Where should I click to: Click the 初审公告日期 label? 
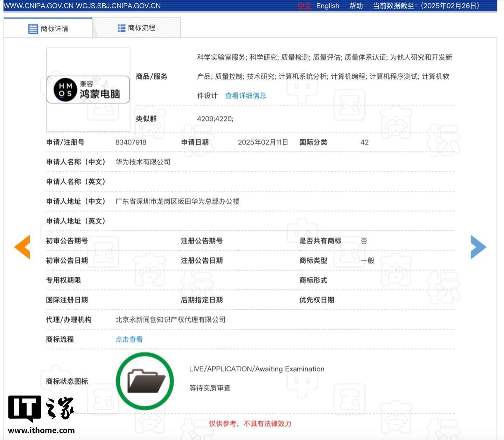67,260
